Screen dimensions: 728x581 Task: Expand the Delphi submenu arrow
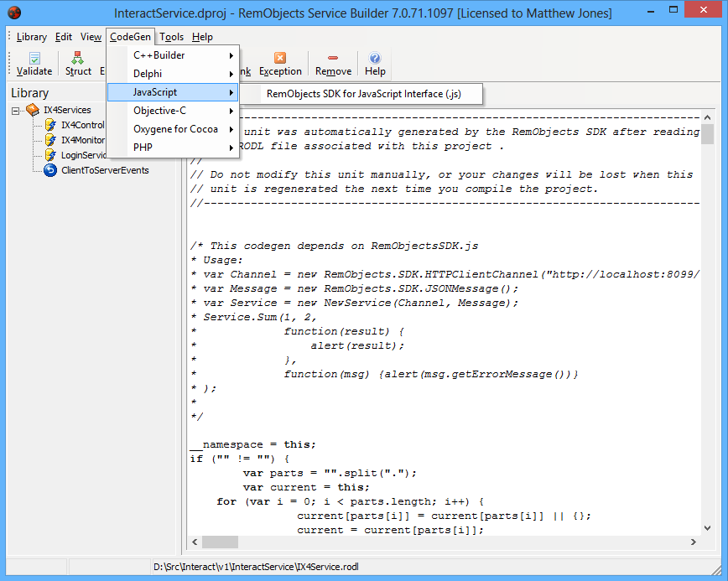tap(231, 75)
